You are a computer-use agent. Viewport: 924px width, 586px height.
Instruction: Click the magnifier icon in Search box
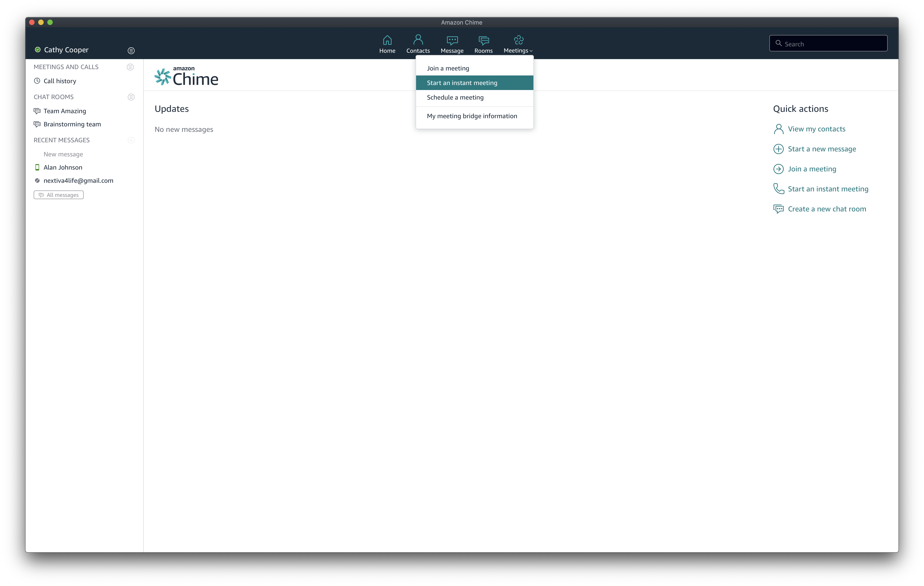click(x=778, y=43)
